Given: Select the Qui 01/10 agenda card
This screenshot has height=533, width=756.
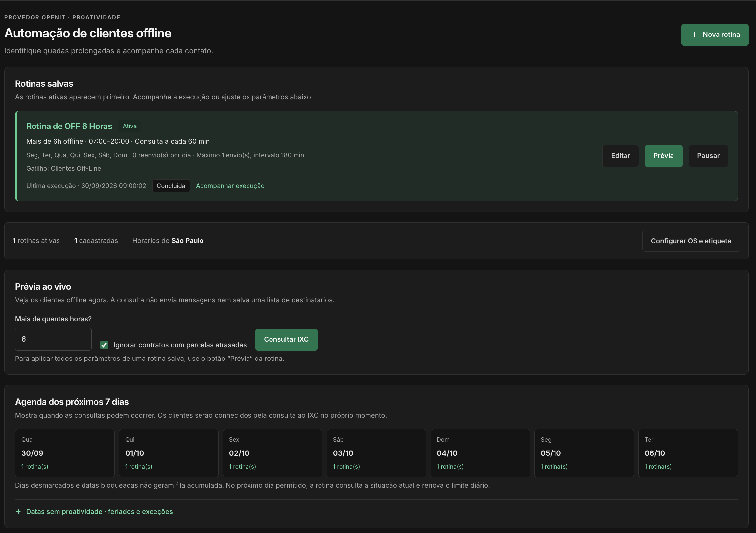Looking at the screenshot, I should (169, 453).
